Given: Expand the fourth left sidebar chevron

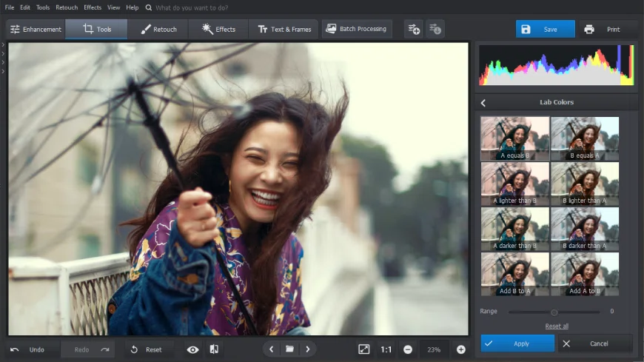Looking at the screenshot, I should 3,72.
